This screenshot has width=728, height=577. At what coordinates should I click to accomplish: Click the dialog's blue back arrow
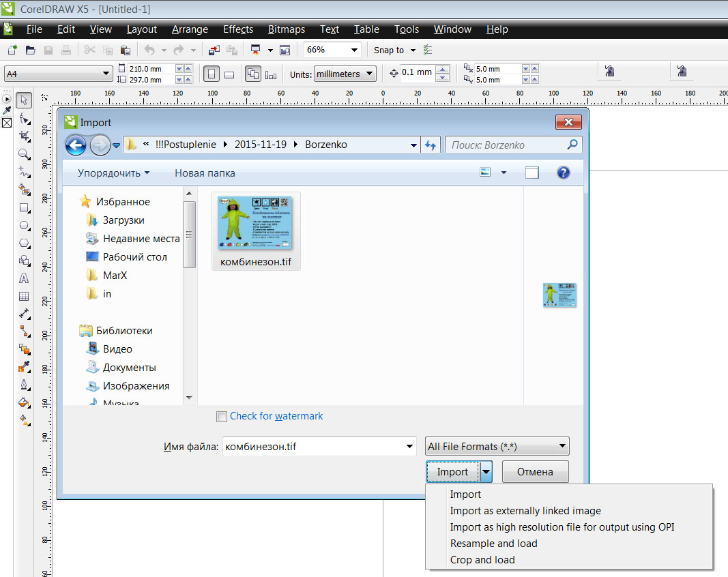(x=76, y=145)
